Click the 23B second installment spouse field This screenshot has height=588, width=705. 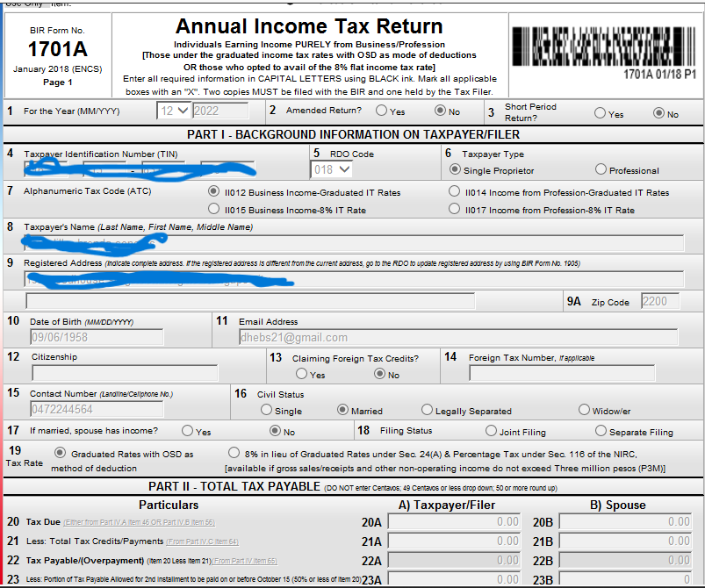[x=625, y=578]
